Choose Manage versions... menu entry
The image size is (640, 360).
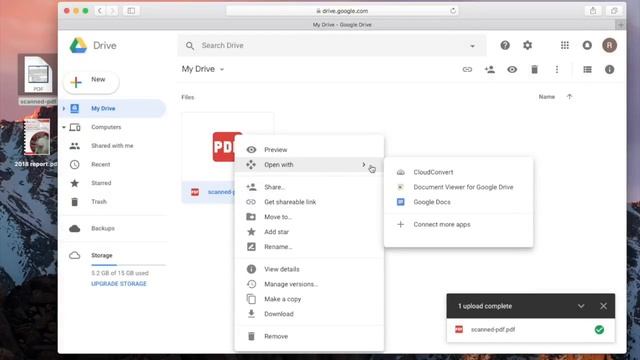coord(309,284)
